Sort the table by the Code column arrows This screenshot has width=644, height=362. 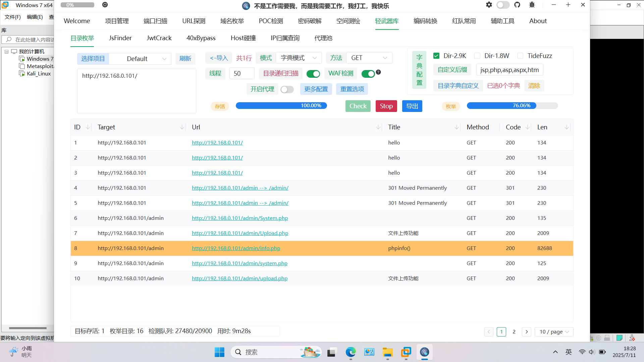pyautogui.click(x=527, y=127)
